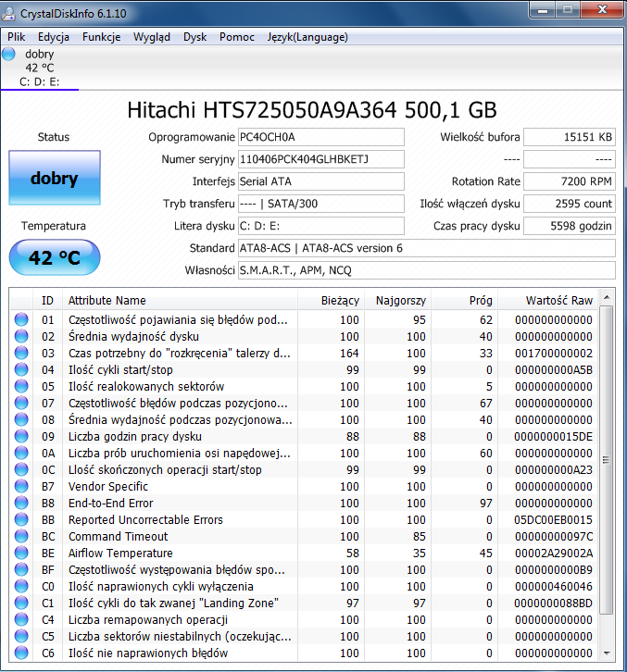Select the Reported Uncorrectable Errors row
The width and height of the screenshot is (627, 672).
(x=304, y=520)
